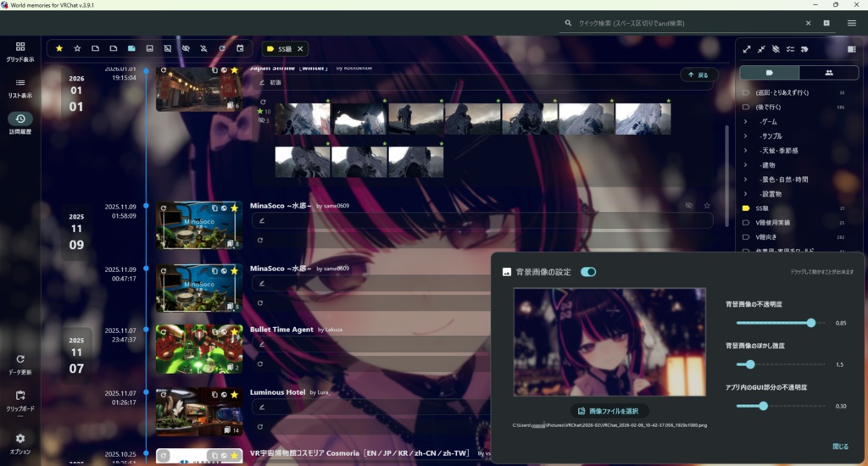
Task: Expand the -景色・自然・時間 tag group
Action: [745, 179]
